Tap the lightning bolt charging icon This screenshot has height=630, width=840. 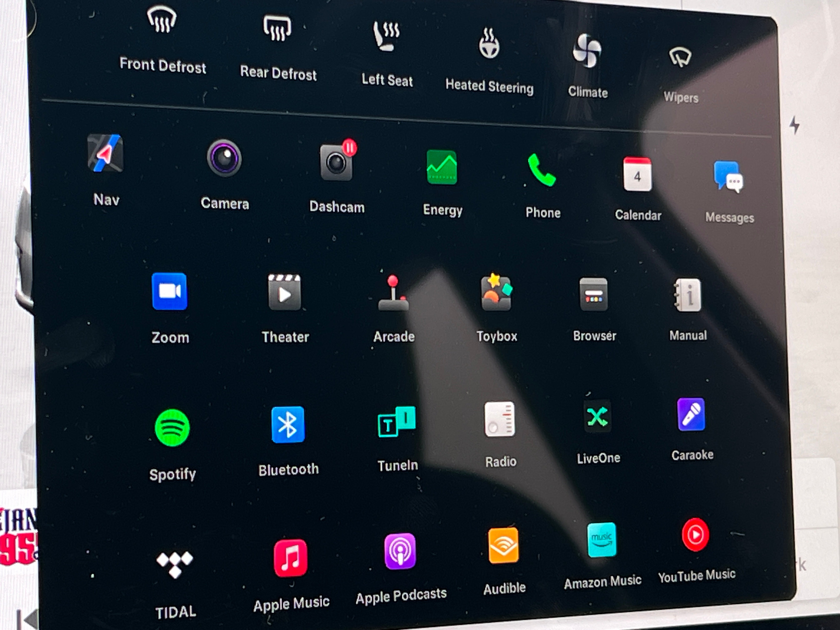794,125
